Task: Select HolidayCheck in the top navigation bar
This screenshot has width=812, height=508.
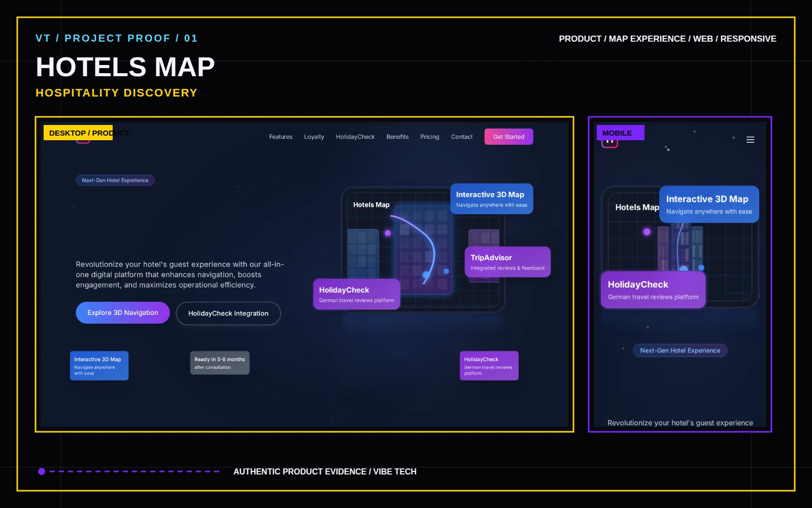Action: pos(355,137)
